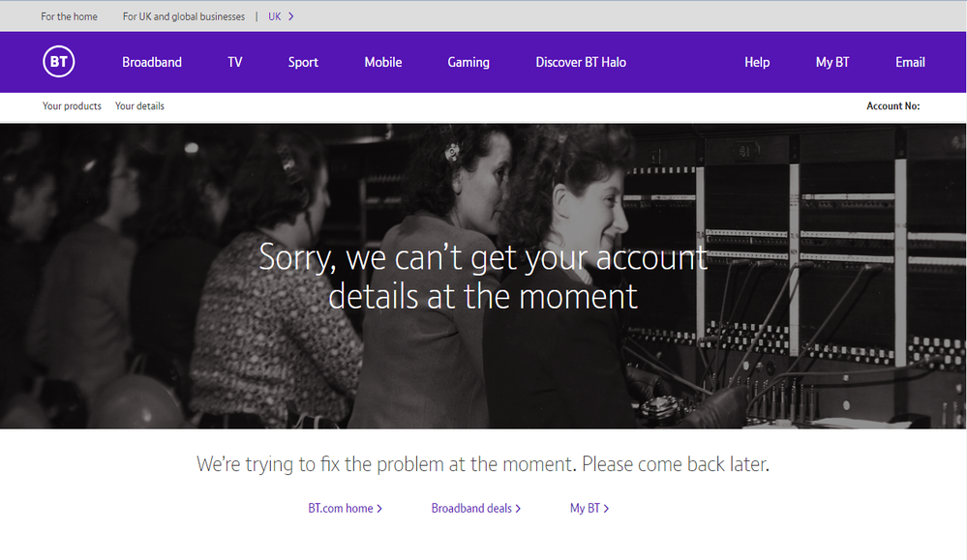The image size is (967, 560).
Task: Select the For the home link
Action: click(69, 16)
